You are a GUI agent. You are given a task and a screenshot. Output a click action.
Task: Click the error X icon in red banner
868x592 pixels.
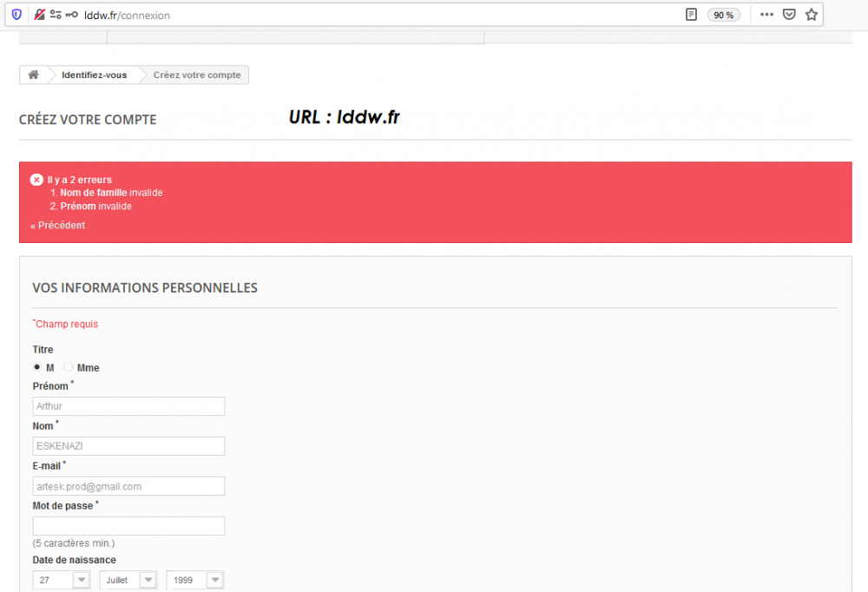pyautogui.click(x=36, y=180)
